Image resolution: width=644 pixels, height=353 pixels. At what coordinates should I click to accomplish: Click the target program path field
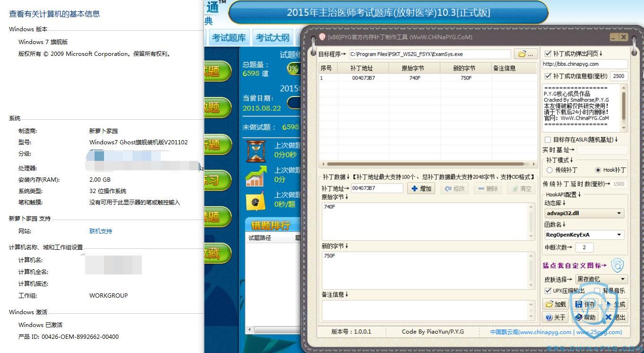[x=430, y=54]
